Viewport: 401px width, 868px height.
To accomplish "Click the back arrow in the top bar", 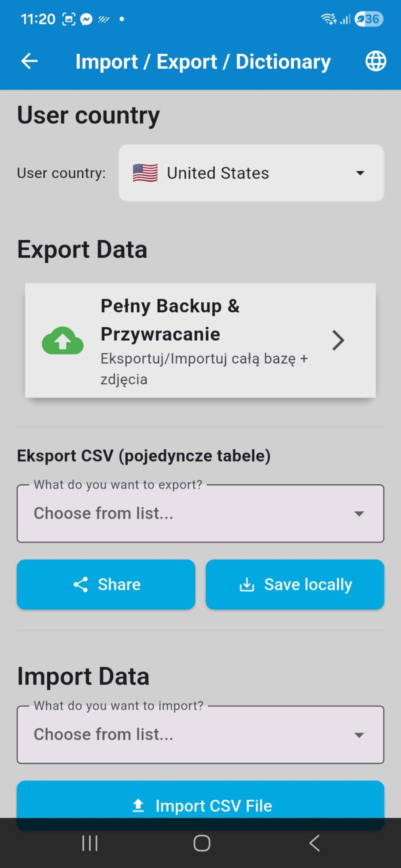I will [x=29, y=61].
